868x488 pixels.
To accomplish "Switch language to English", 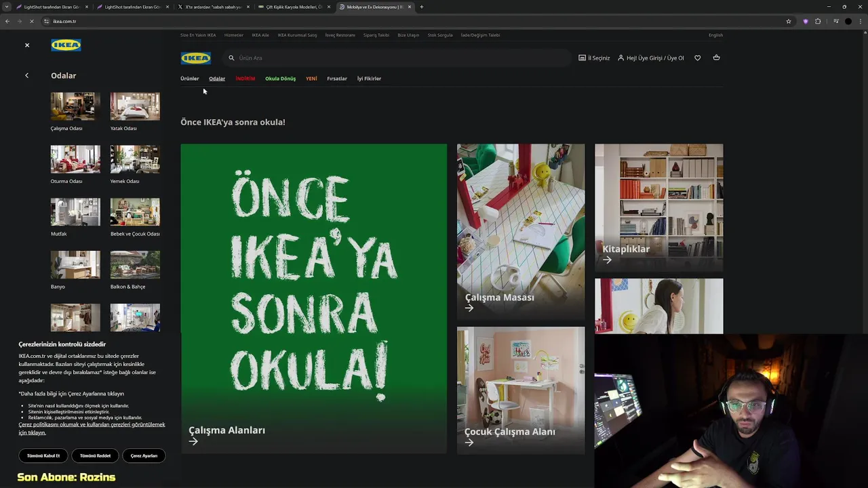I will (x=715, y=35).
